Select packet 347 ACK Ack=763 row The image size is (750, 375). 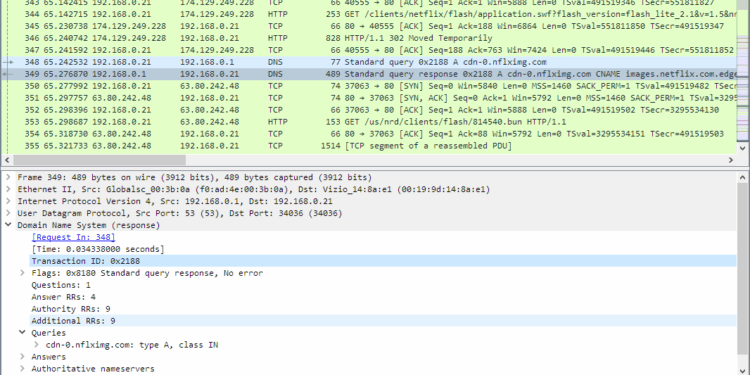(368, 50)
